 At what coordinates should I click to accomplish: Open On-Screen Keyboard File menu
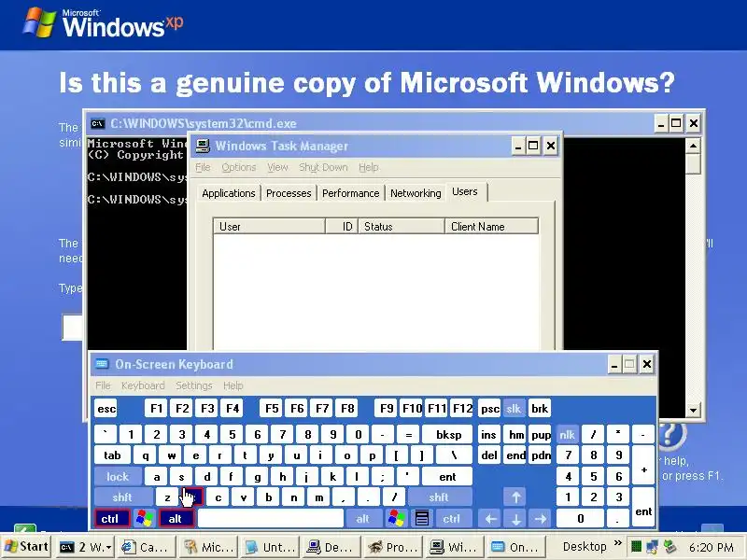coord(103,385)
